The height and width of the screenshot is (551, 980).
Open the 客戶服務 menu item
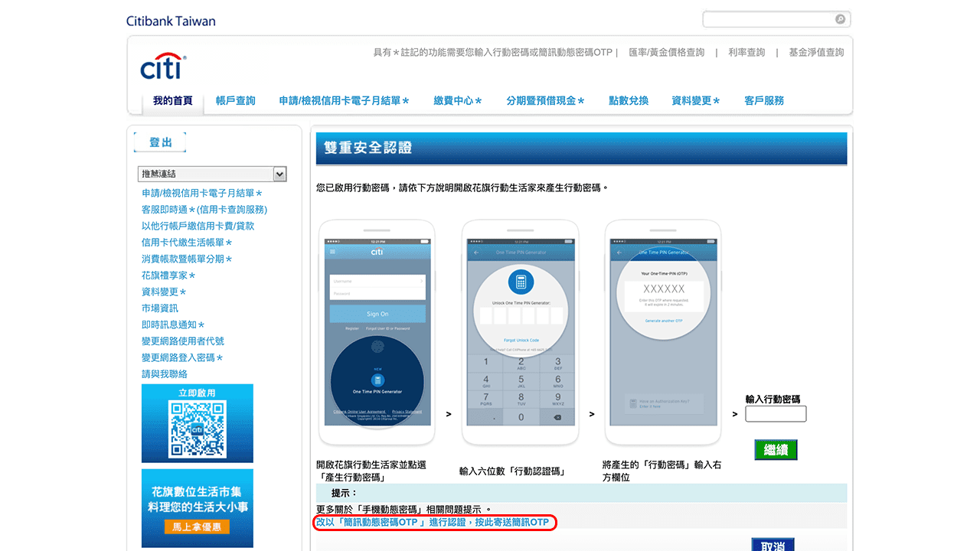coord(764,101)
